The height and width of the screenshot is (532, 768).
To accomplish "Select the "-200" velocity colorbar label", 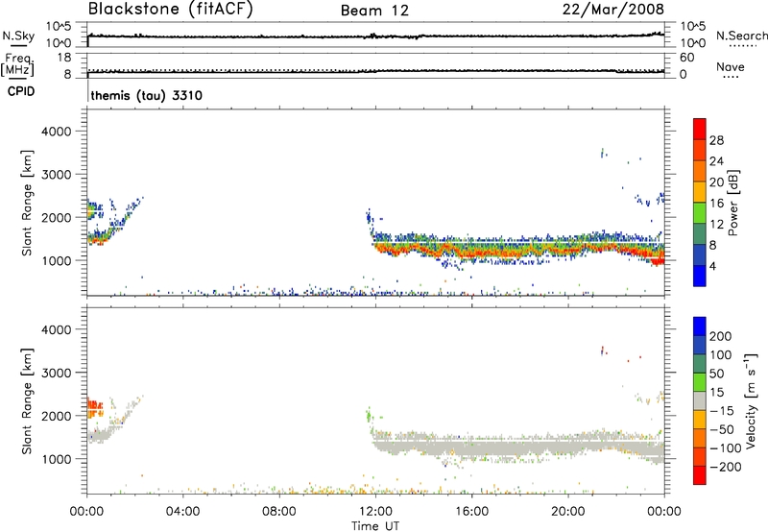I will point(725,467).
